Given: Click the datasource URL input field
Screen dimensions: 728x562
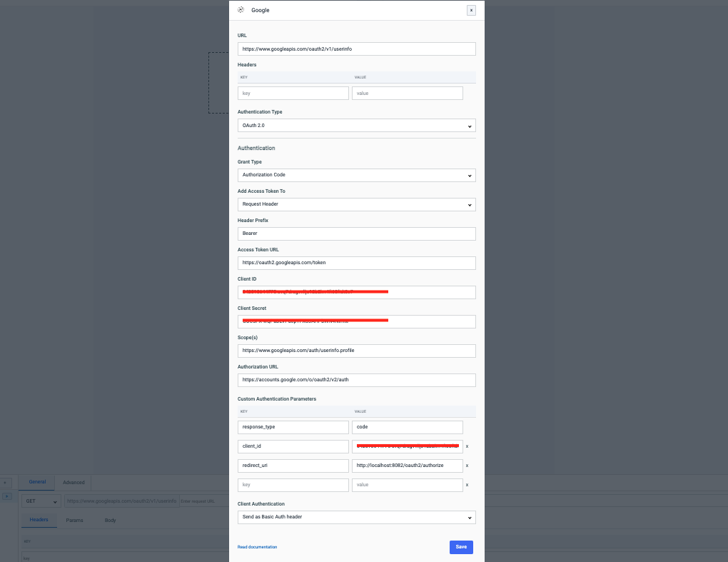Looking at the screenshot, I should point(356,49).
